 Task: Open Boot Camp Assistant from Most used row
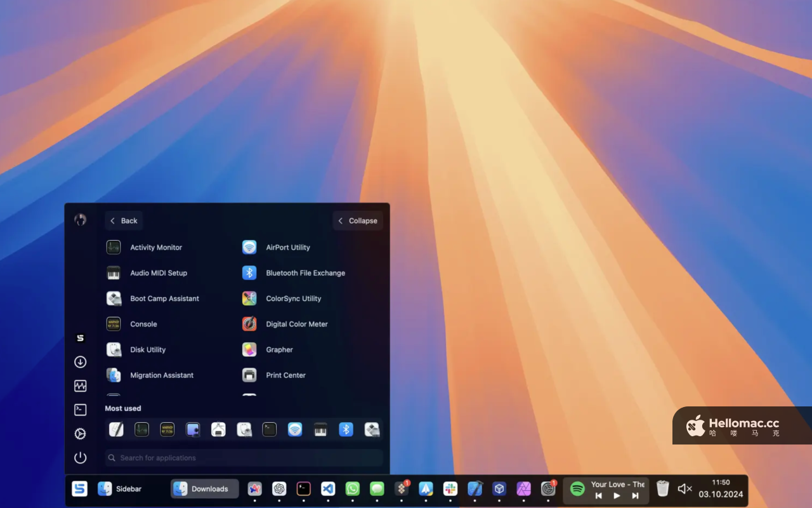tap(372, 430)
